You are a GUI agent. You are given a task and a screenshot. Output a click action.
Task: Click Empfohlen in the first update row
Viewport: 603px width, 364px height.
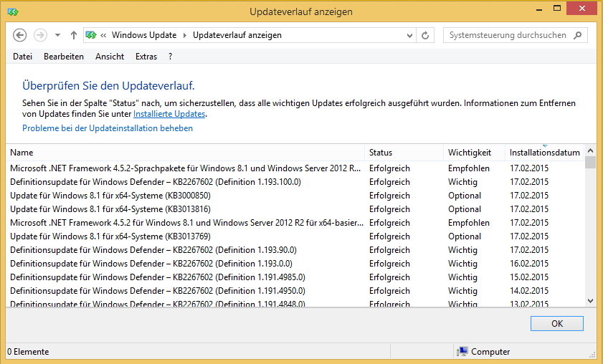pos(469,168)
